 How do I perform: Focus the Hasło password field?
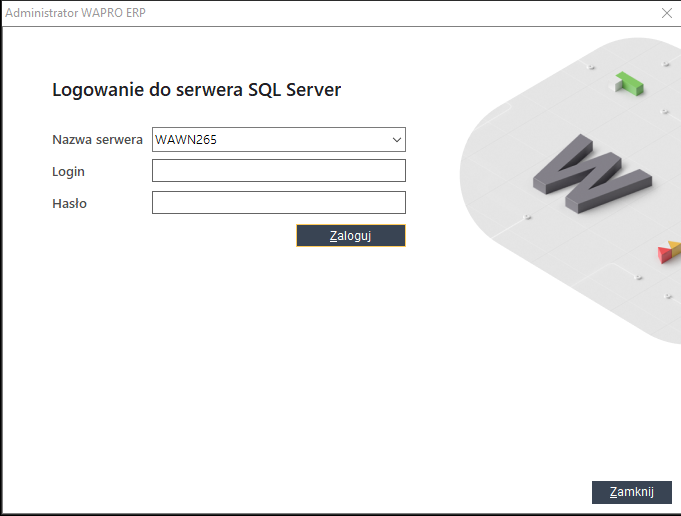[x=279, y=202]
